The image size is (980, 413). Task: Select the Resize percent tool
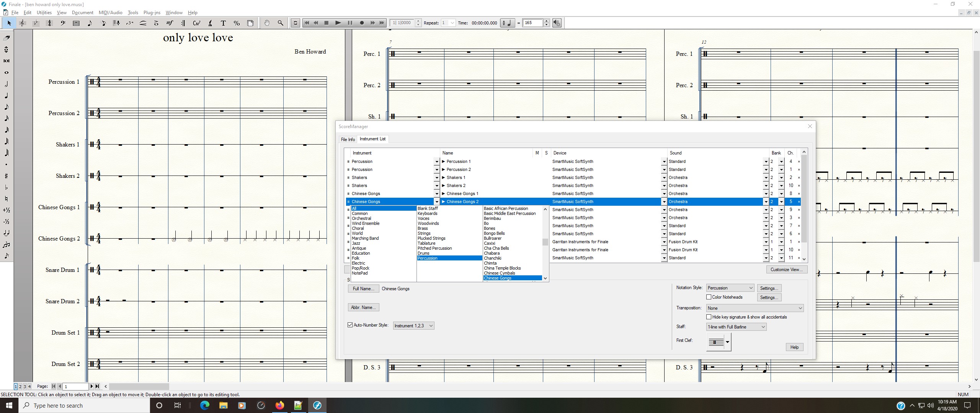tap(237, 23)
